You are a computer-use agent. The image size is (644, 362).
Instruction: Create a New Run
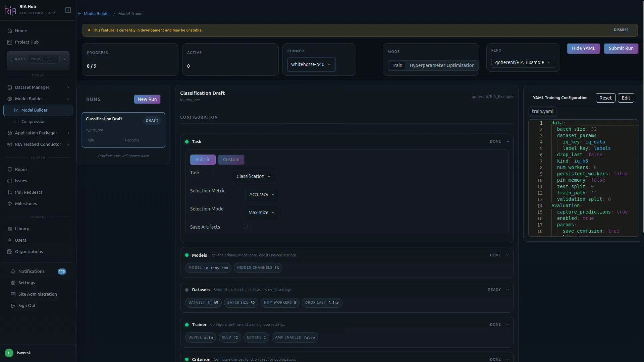pos(147,99)
